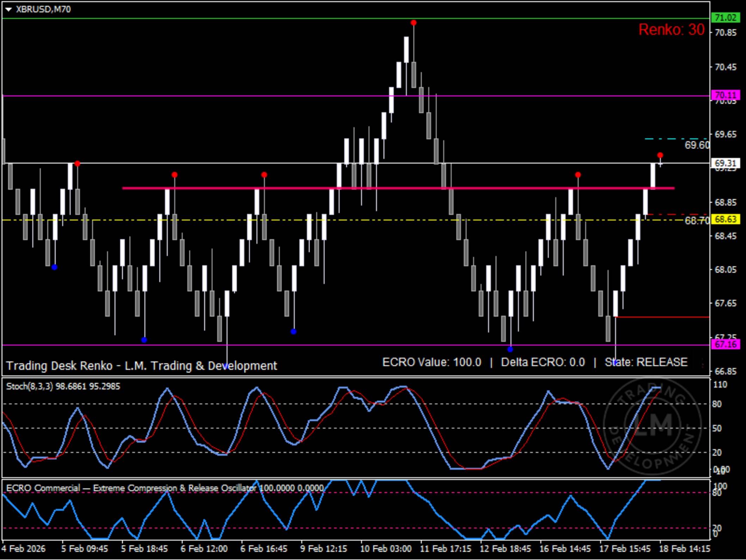746x560 pixels.
Task: Click the yellow 68.63 price tag
Action: [726, 219]
